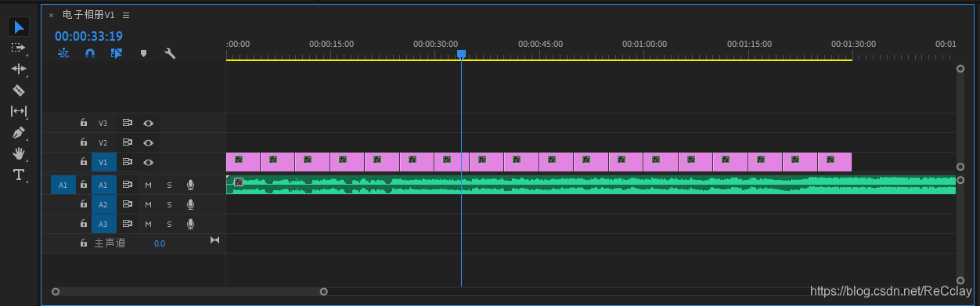The image size is (980, 306).
Task: Enable voice-over record on A2
Action: (x=190, y=204)
